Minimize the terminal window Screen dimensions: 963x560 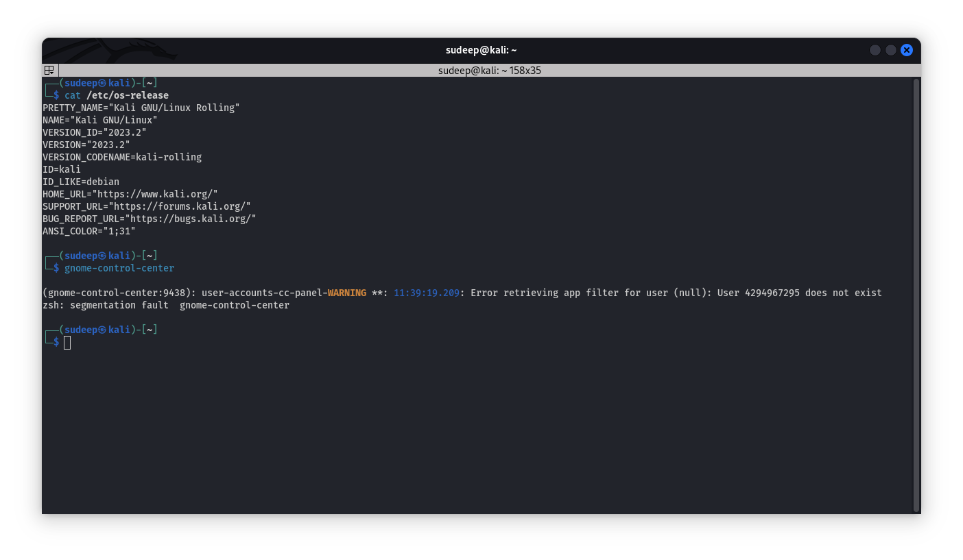tap(875, 50)
